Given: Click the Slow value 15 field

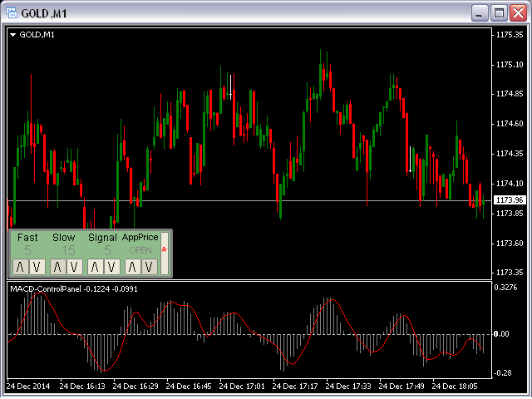Looking at the screenshot, I should tap(68, 250).
